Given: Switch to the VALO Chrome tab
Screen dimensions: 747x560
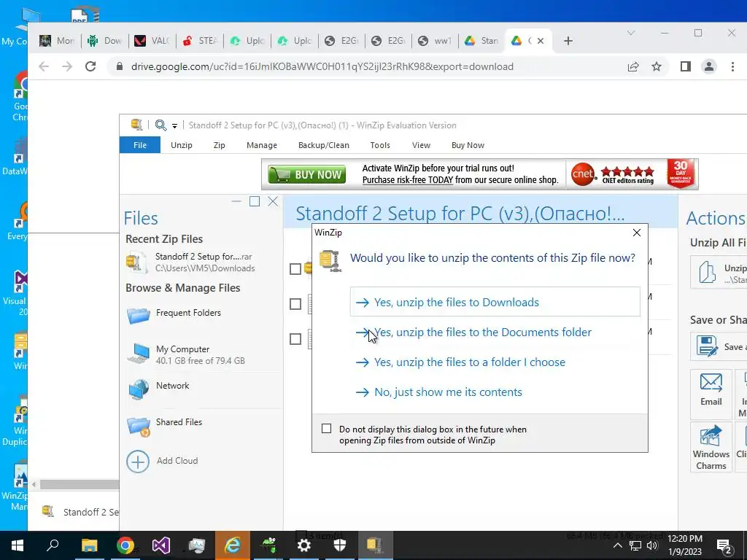Looking at the screenshot, I should pos(152,41).
